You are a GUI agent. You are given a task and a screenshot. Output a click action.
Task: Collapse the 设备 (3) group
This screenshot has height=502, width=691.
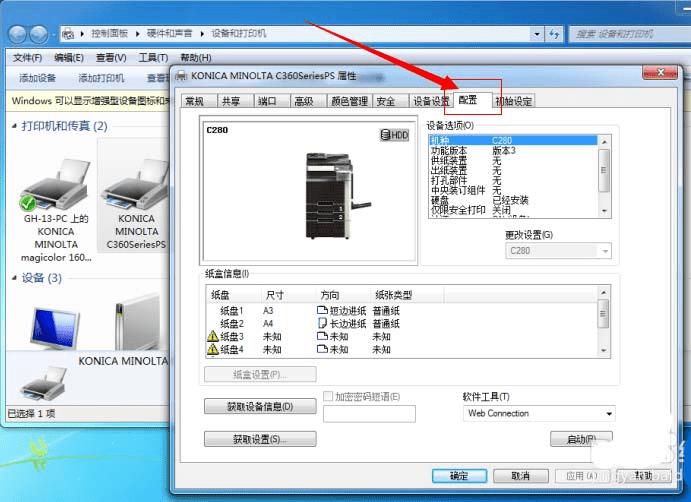[x=15, y=278]
